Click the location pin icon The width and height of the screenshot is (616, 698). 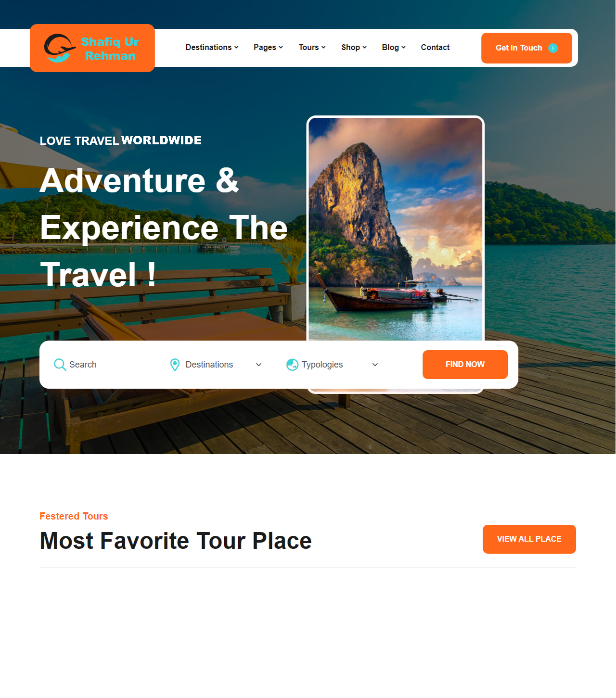coord(175,365)
